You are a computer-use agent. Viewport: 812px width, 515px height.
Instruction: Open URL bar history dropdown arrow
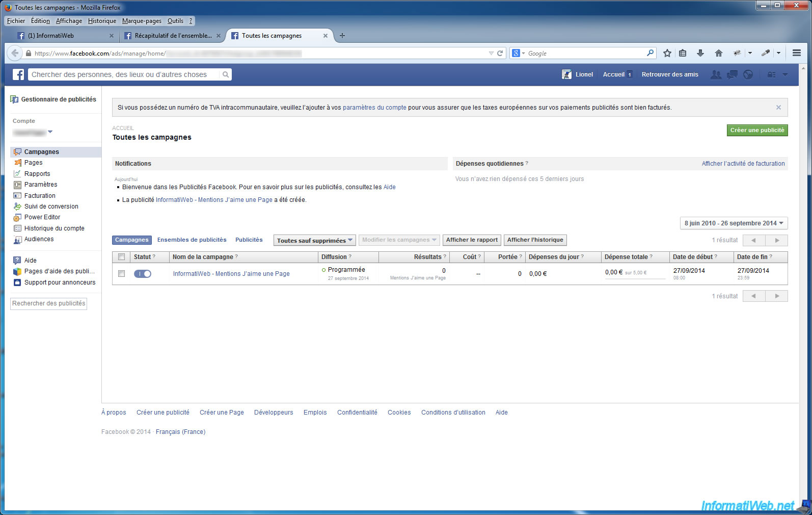click(x=491, y=53)
